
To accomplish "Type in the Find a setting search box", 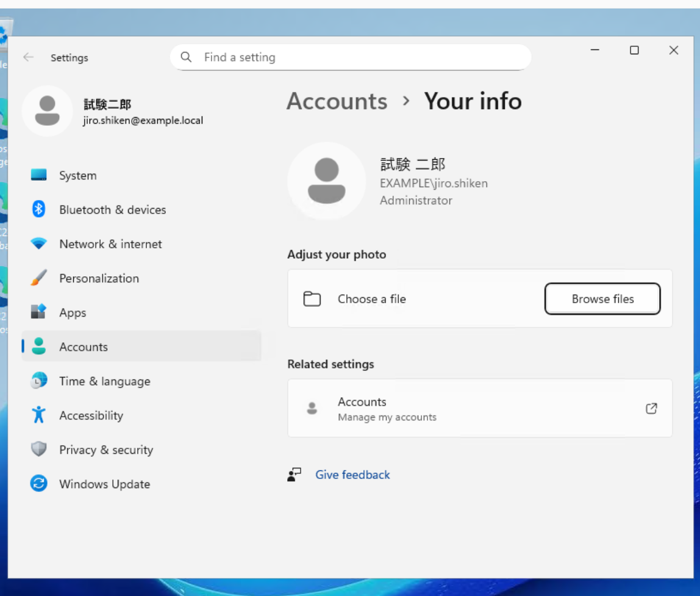I will [360, 57].
